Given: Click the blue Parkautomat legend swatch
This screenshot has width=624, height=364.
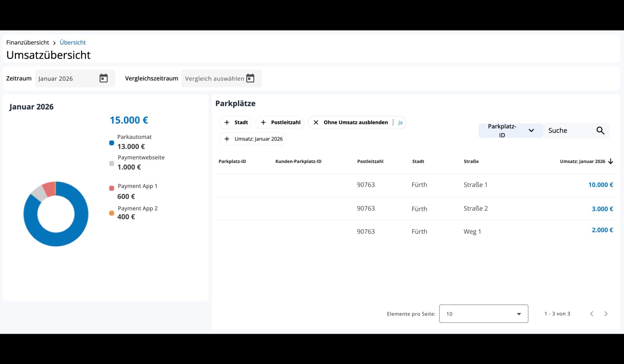Looking at the screenshot, I should coord(112,143).
